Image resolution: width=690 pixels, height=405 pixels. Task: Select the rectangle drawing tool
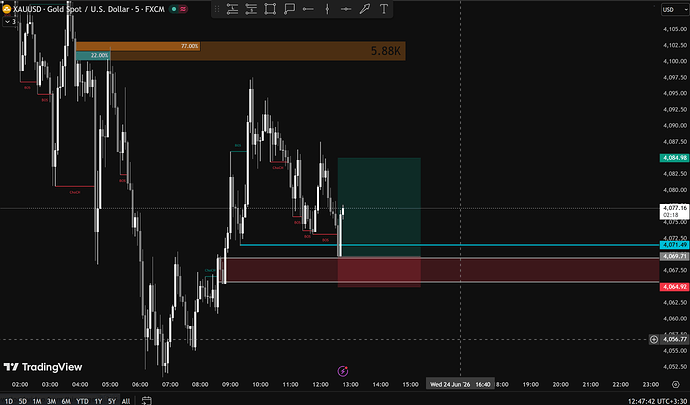(270, 9)
